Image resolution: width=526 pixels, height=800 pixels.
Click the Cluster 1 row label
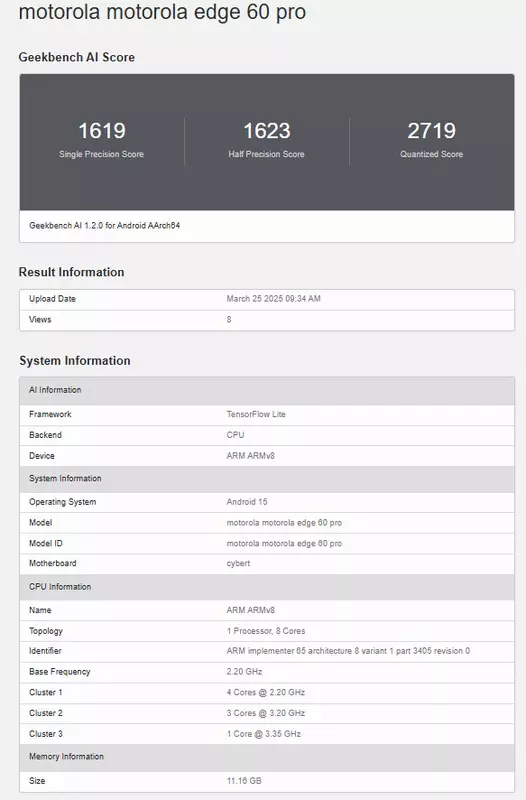tap(46, 693)
